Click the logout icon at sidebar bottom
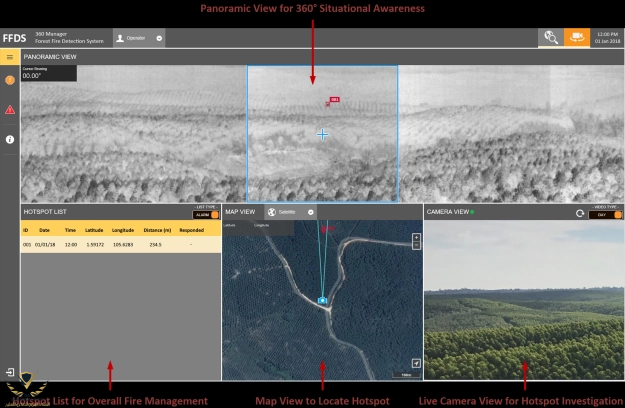This screenshot has width=625, height=408. click(10, 372)
